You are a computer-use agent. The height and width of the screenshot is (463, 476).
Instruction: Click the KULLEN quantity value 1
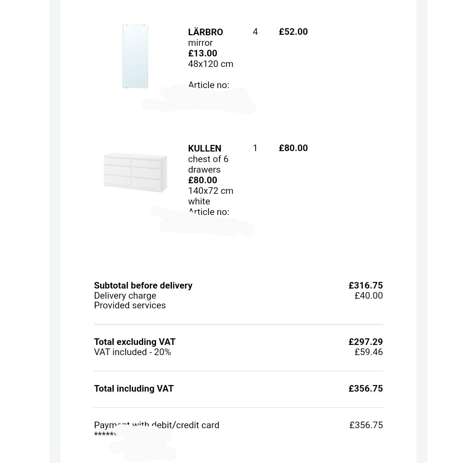pyautogui.click(x=255, y=148)
